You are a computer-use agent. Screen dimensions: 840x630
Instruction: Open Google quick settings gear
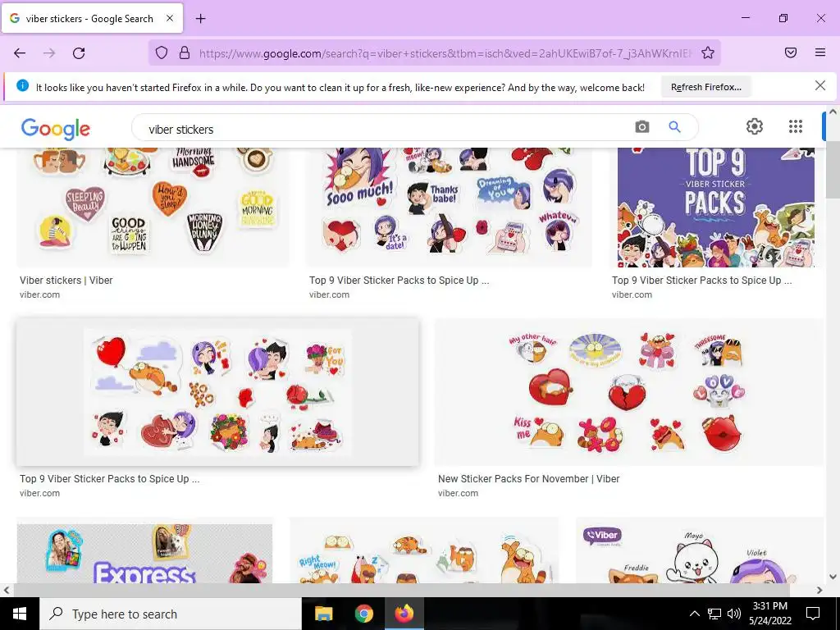point(755,126)
